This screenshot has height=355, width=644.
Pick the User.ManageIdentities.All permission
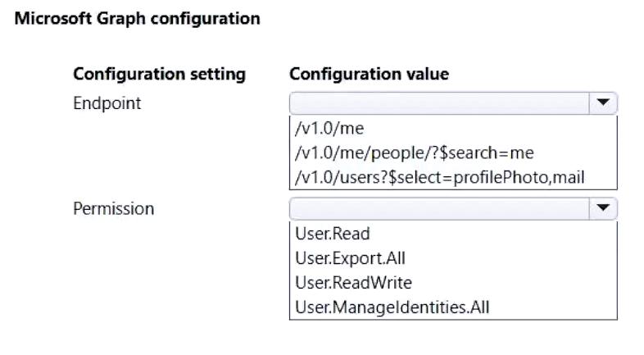click(392, 307)
